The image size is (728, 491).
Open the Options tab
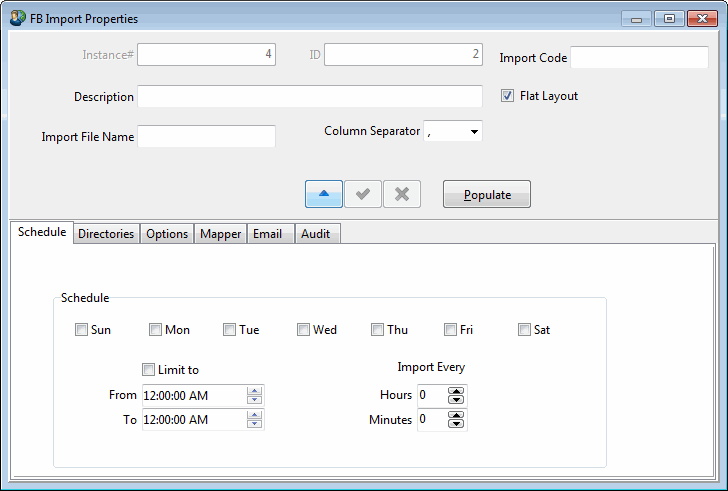(x=167, y=233)
